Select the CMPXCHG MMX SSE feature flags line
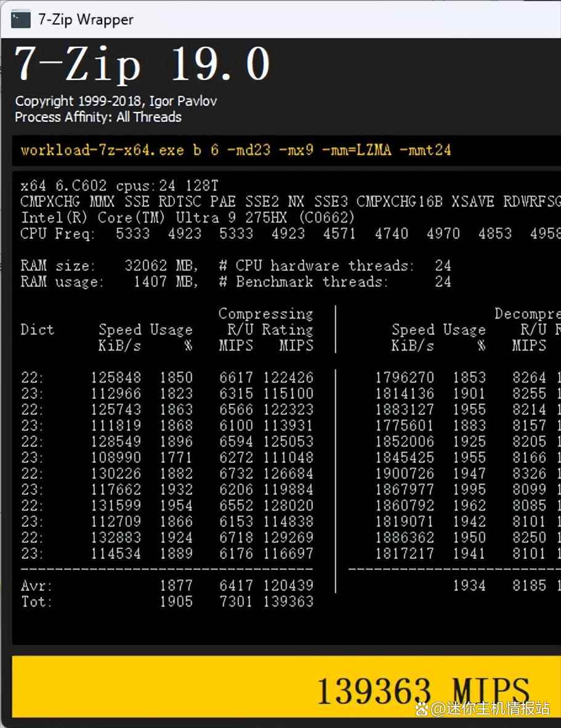 (x=291, y=202)
